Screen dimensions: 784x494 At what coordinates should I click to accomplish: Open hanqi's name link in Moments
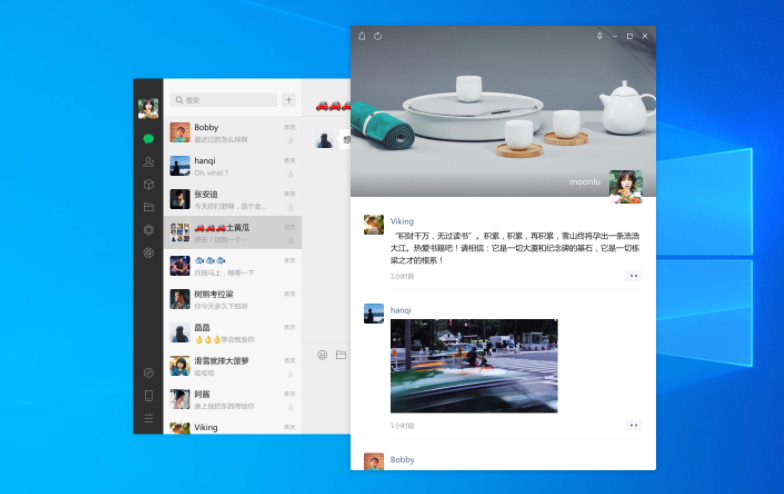coord(400,310)
